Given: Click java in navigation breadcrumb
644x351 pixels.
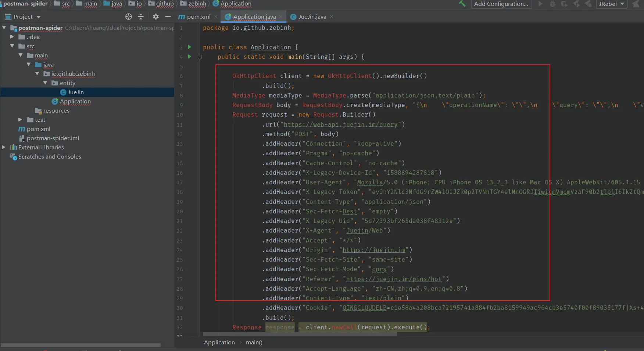Looking at the screenshot, I should pos(117,4).
